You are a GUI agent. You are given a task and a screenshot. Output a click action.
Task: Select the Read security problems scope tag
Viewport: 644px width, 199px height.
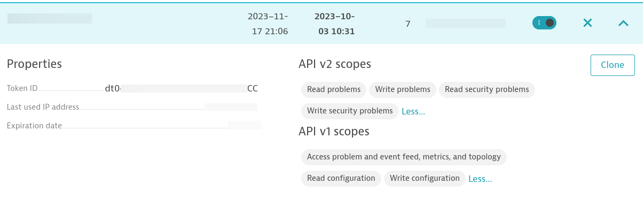click(x=487, y=89)
